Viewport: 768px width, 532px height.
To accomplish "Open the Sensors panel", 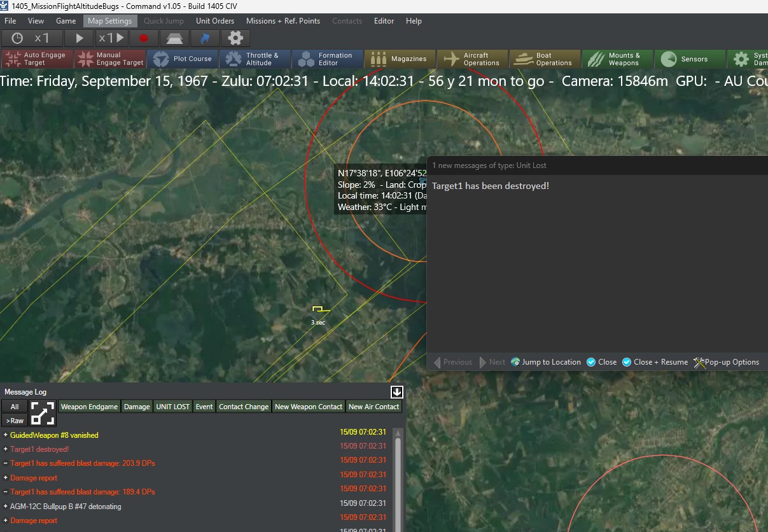I will [x=690, y=59].
